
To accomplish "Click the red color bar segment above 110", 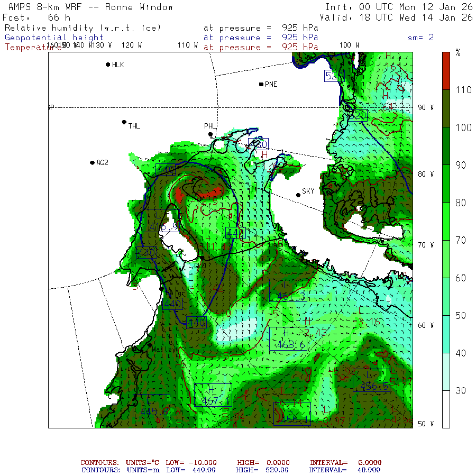I will click(x=446, y=71).
